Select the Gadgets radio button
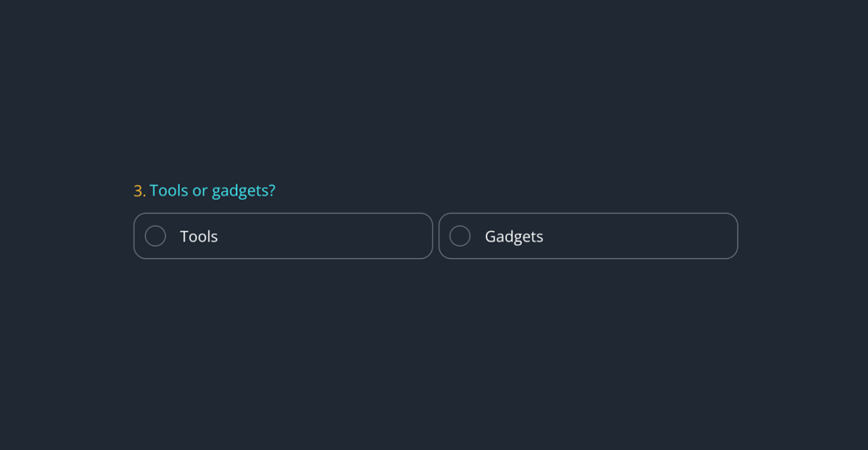 (460, 236)
